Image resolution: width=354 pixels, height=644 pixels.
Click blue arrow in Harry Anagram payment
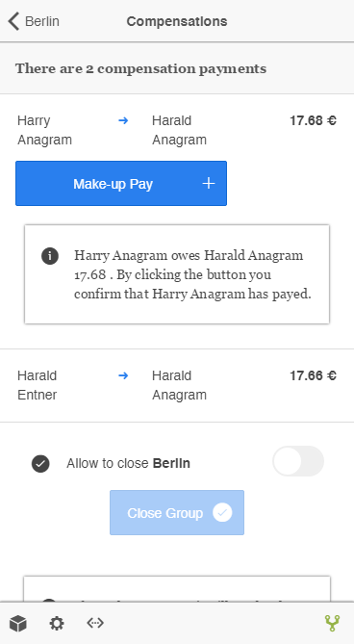tap(123, 120)
